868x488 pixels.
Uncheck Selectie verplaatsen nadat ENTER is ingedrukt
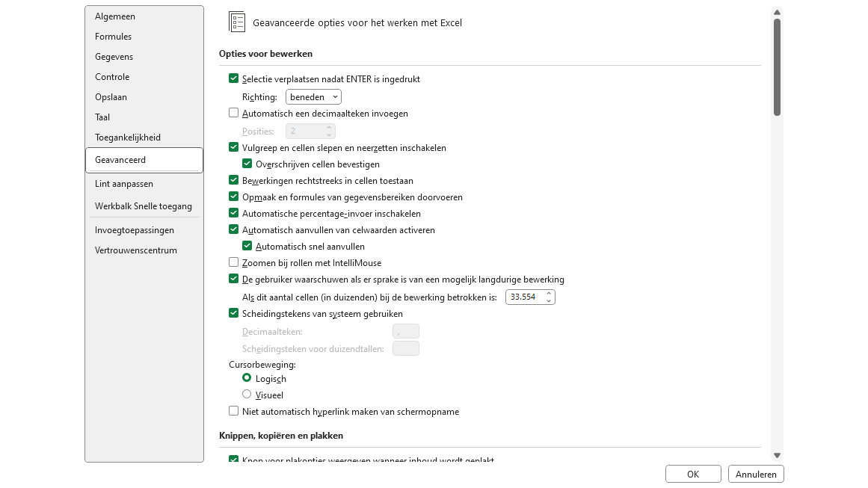(234, 78)
